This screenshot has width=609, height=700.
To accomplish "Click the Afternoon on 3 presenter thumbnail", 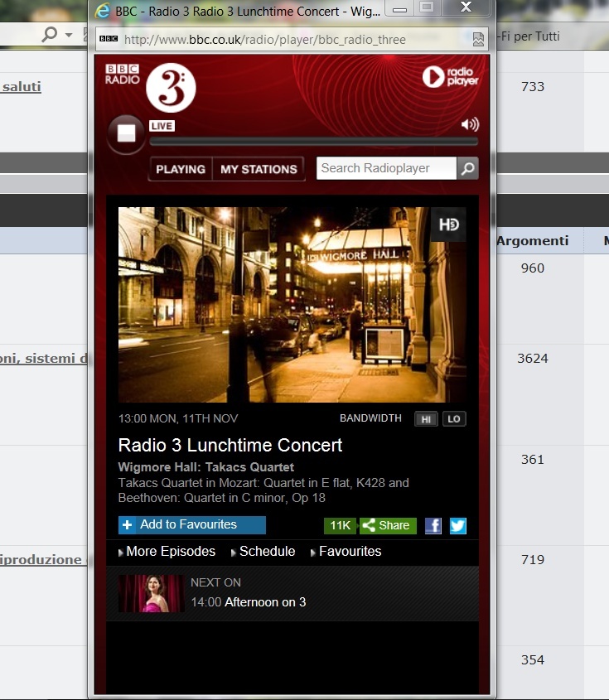I will tap(152, 593).
